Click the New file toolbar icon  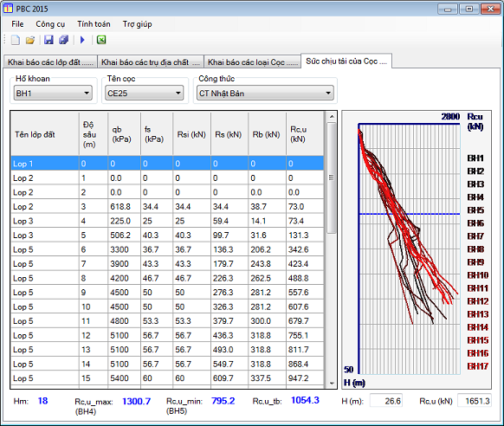pos(15,40)
